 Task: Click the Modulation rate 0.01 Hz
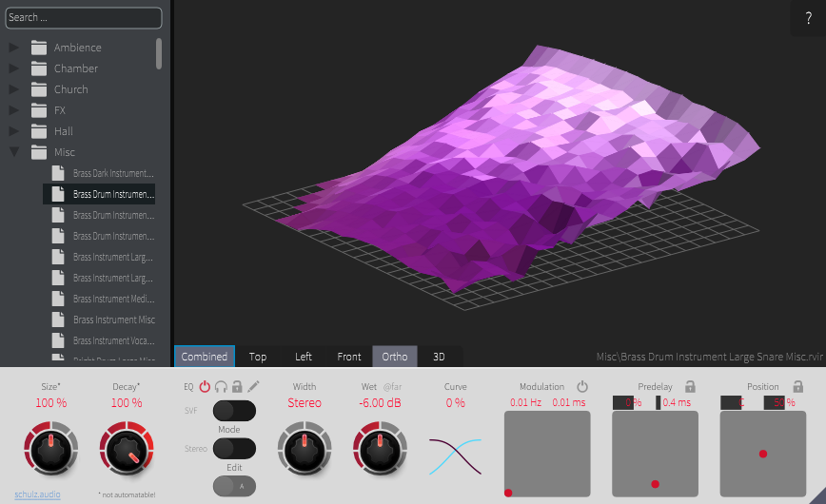(x=525, y=402)
